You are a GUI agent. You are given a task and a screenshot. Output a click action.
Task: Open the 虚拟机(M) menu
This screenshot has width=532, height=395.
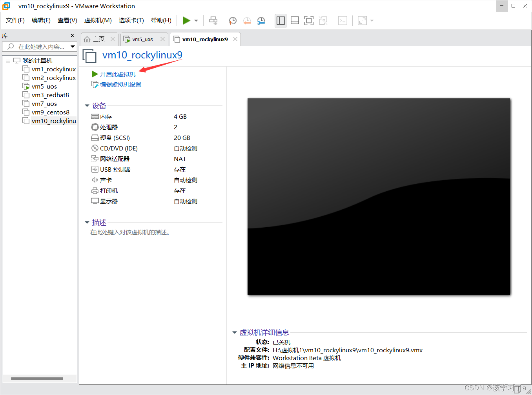pos(98,20)
